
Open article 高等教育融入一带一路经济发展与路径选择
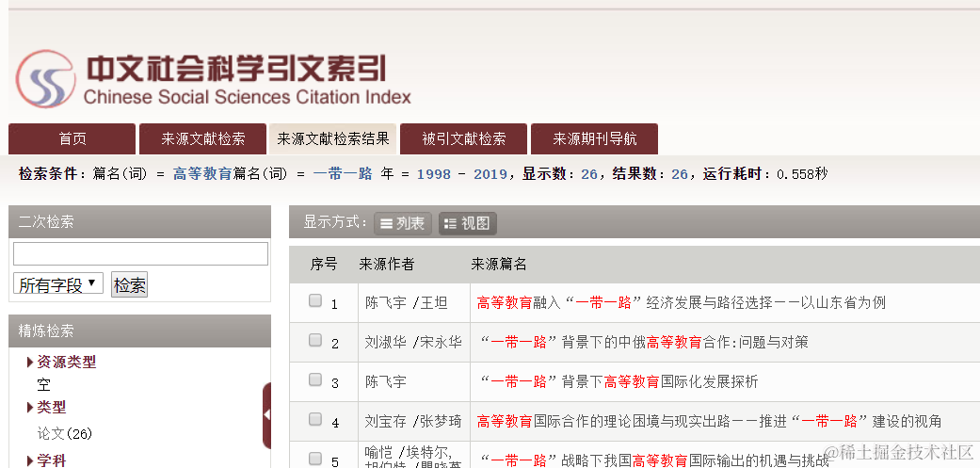tap(682, 303)
